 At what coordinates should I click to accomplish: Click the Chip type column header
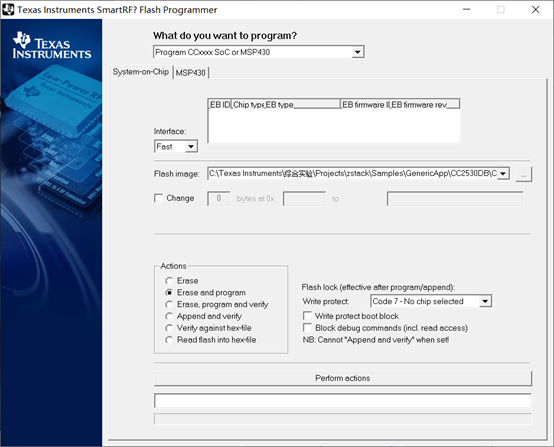pos(248,104)
